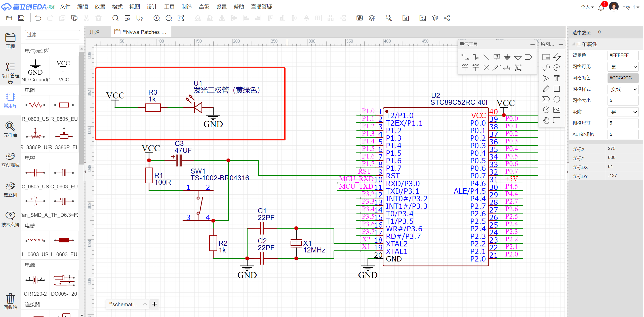
Task: Open the 网格样式 dropdown
Action: (x=623, y=89)
